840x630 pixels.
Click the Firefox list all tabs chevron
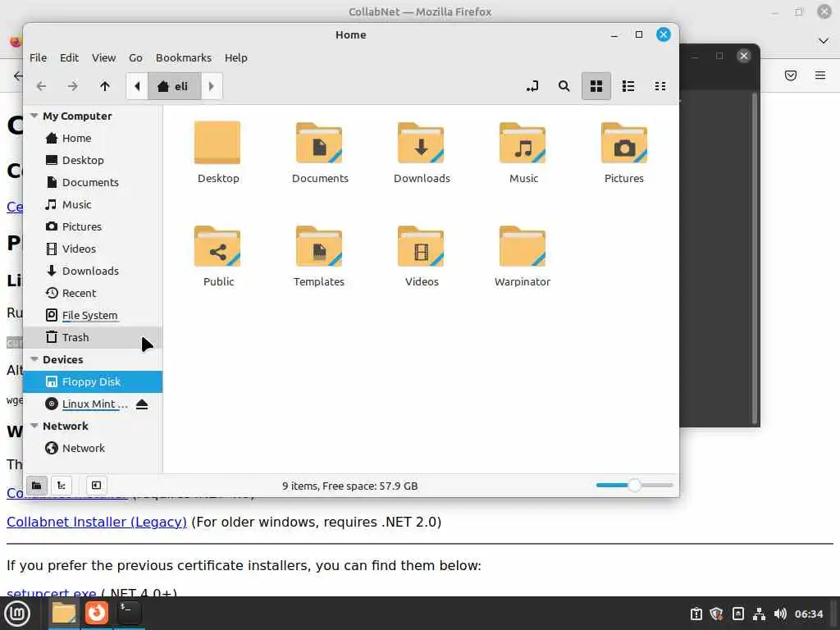pos(824,41)
